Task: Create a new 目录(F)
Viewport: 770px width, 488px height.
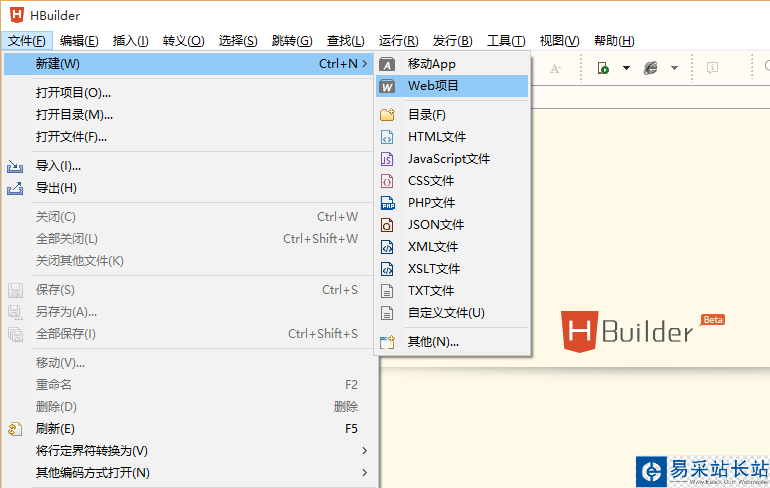Action: pyautogui.click(x=452, y=115)
